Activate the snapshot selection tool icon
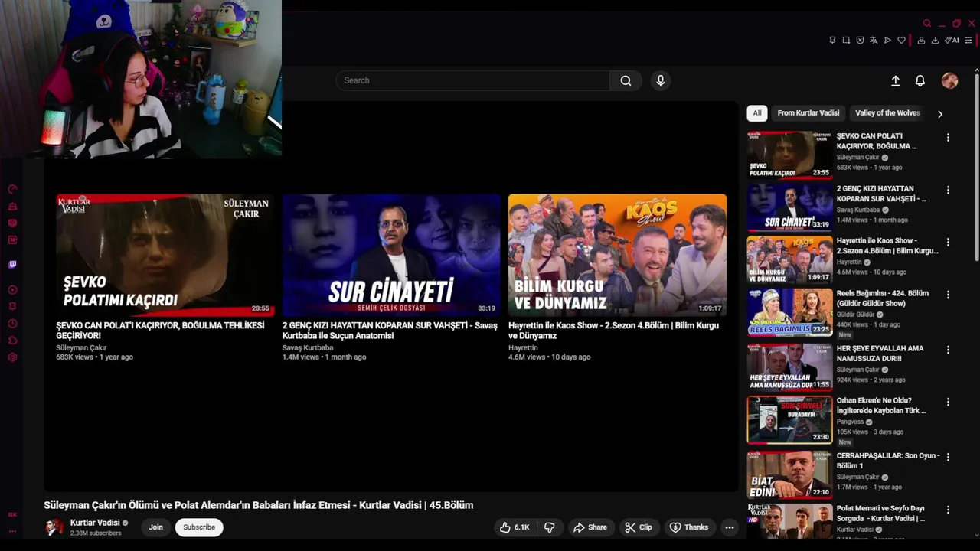This screenshot has width=980, height=551. (846, 41)
